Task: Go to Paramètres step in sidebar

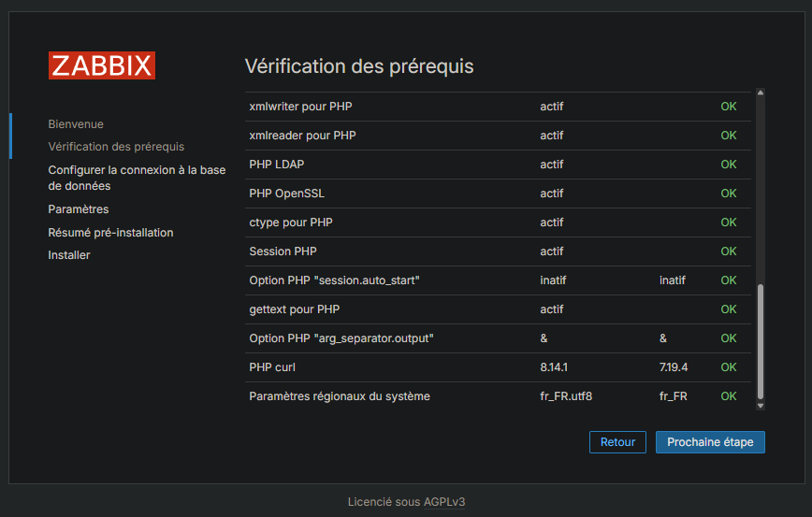Action: [79, 209]
